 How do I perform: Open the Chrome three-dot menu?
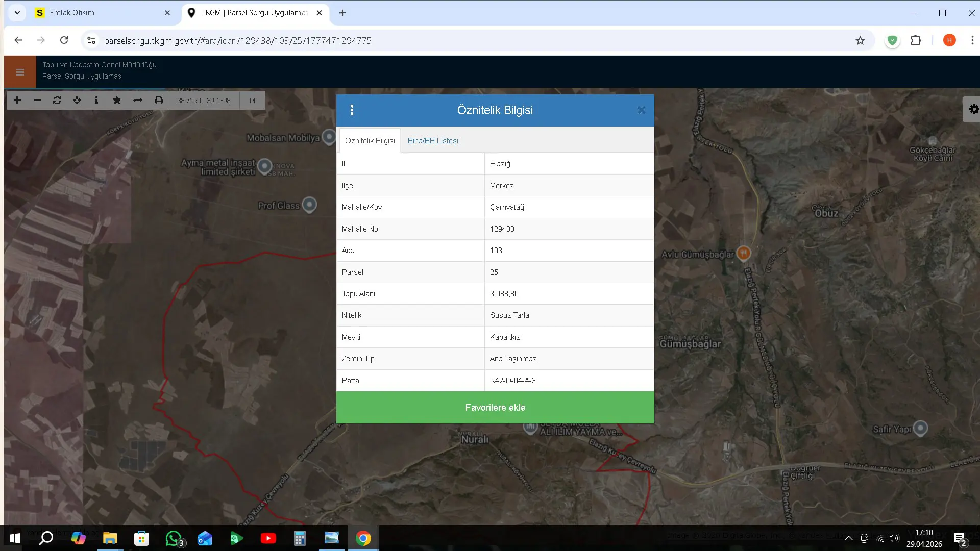(x=972, y=40)
